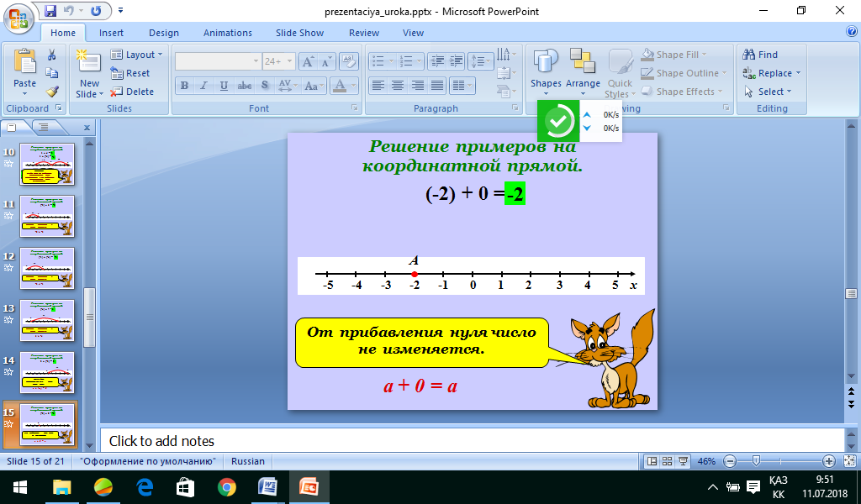This screenshot has height=504, width=861.
Task: Toggle bold formatting
Action: (x=184, y=86)
